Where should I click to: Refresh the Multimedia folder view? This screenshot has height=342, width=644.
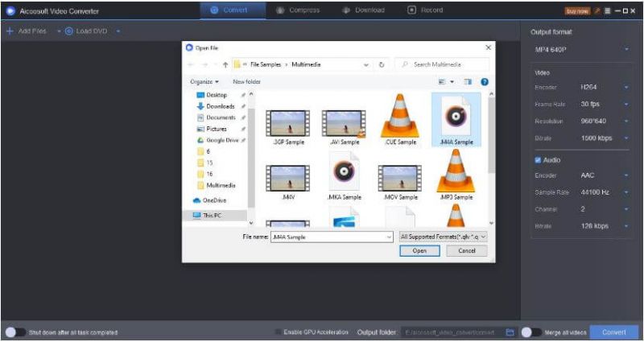pos(382,65)
